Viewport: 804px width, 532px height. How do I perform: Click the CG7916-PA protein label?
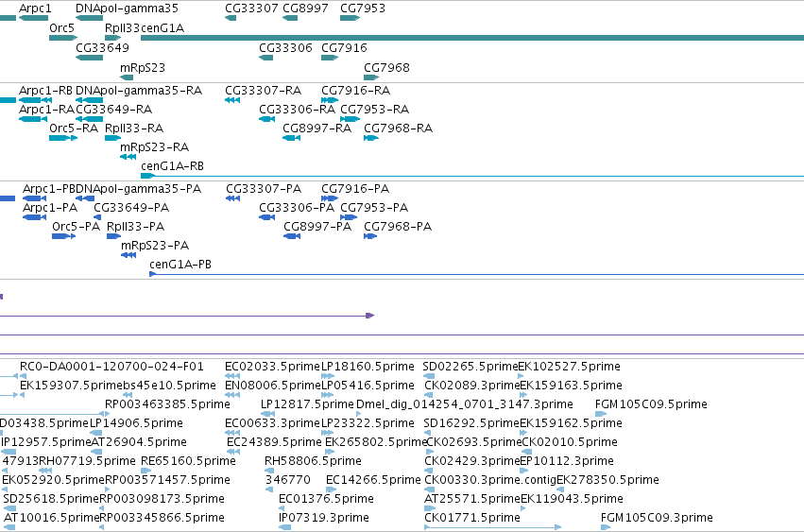(x=355, y=189)
